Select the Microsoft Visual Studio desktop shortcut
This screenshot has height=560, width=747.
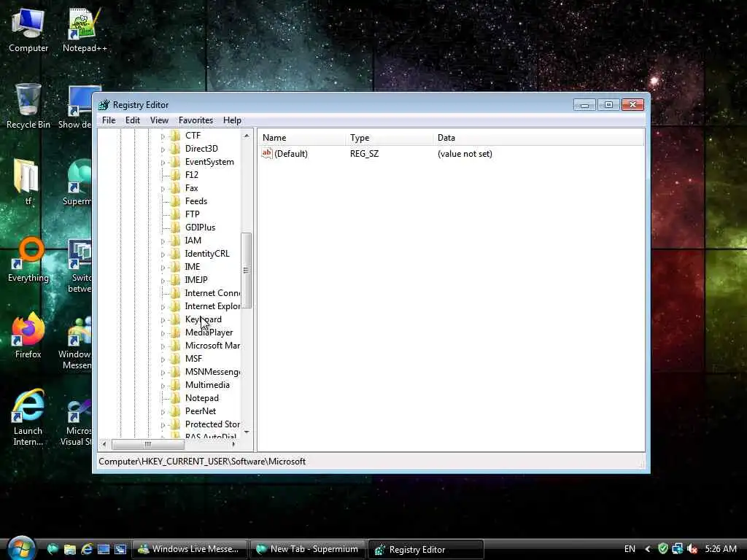click(76, 421)
